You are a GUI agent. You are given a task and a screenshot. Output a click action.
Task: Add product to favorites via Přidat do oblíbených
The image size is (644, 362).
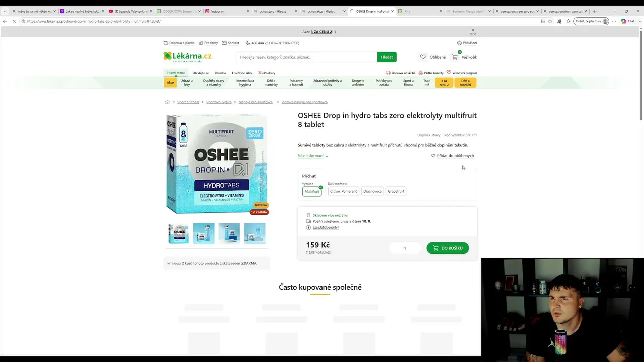click(x=453, y=156)
